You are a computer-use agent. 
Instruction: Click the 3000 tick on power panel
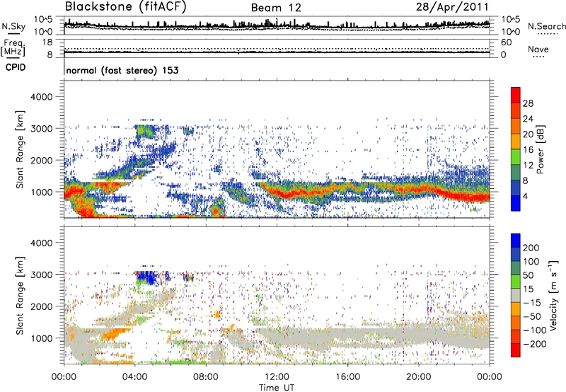coord(41,129)
